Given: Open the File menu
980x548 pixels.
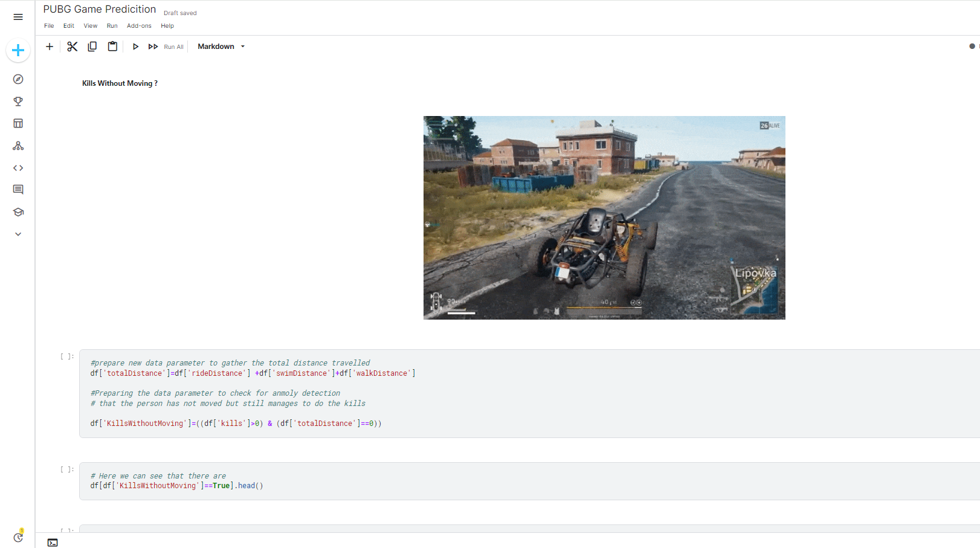Looking at the screenshot, I should click(x=49, y=26).
